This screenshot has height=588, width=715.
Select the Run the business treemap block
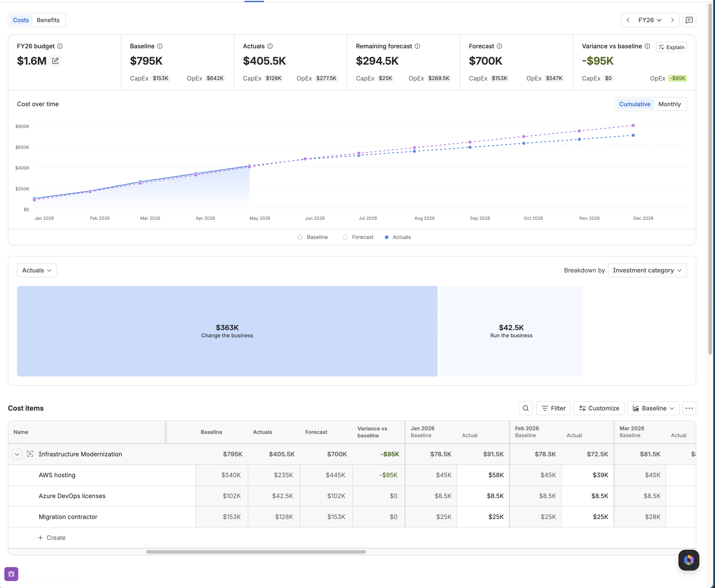(511, 331)
